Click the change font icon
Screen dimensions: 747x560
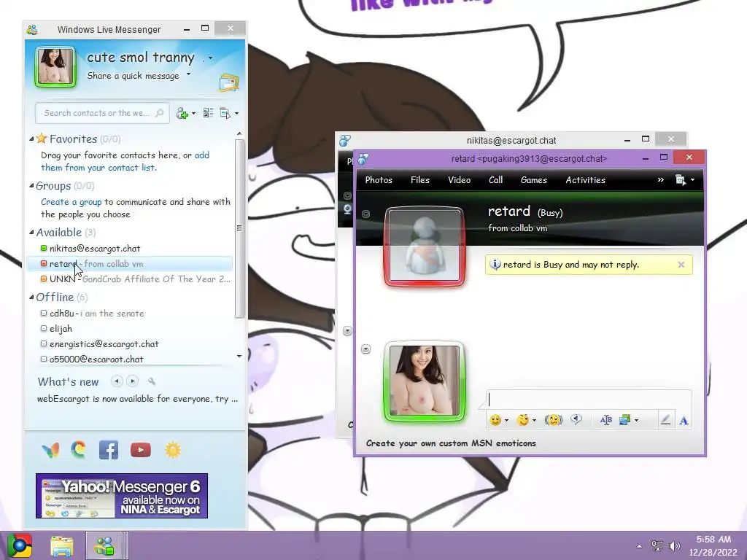tap(606, 420)
